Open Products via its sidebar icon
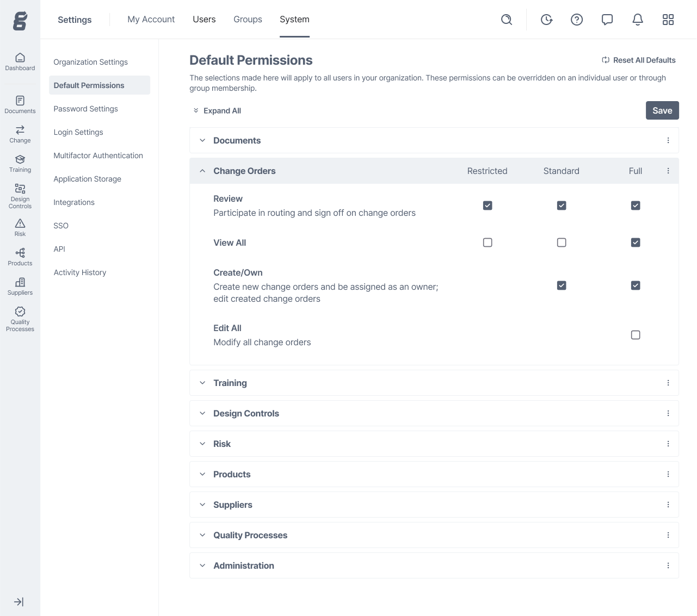 20,256
